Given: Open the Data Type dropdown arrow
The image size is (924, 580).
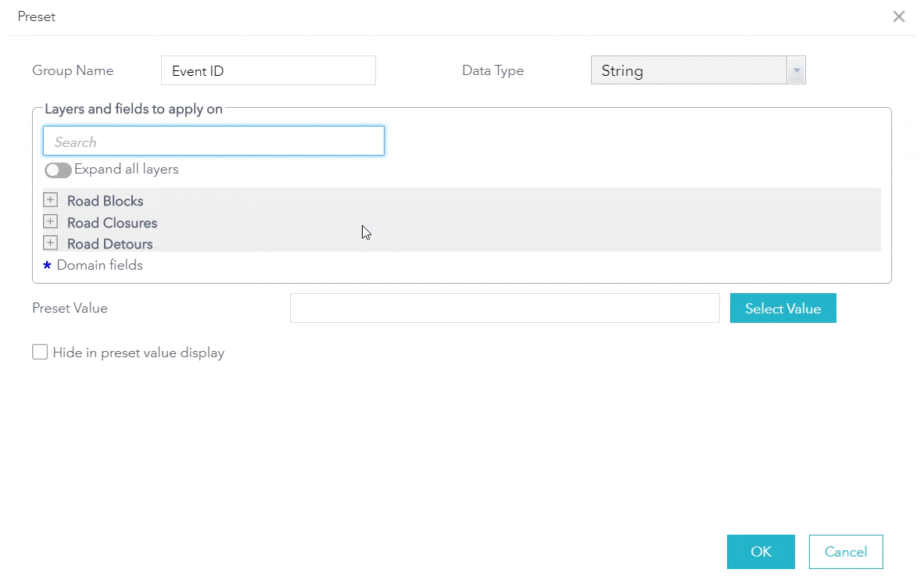Looking at the screenshot, I should (797, 70).
